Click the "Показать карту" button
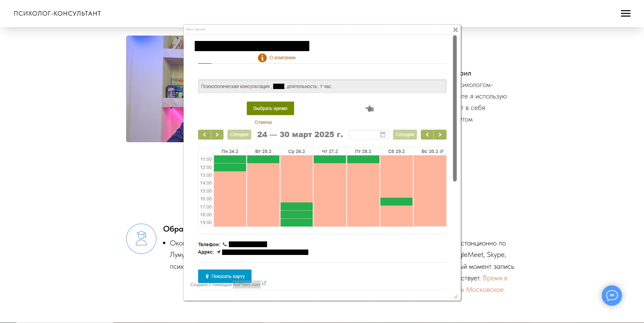This screenshot has height=323, width=644. (x=225, y=276)
